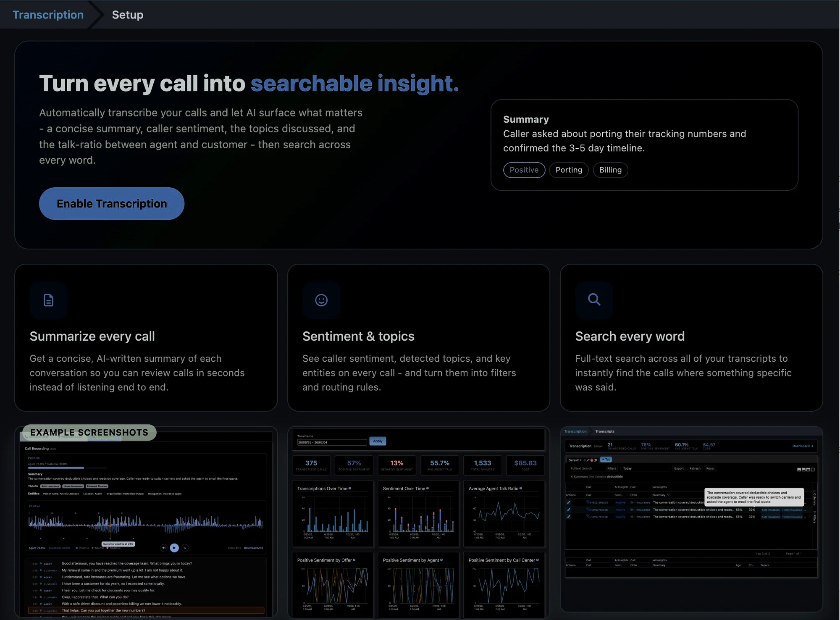The width and height of the screenshot is (840, 620).
Task: Click the Transcription breadcrumb link
Action: [x=48, y=15]
